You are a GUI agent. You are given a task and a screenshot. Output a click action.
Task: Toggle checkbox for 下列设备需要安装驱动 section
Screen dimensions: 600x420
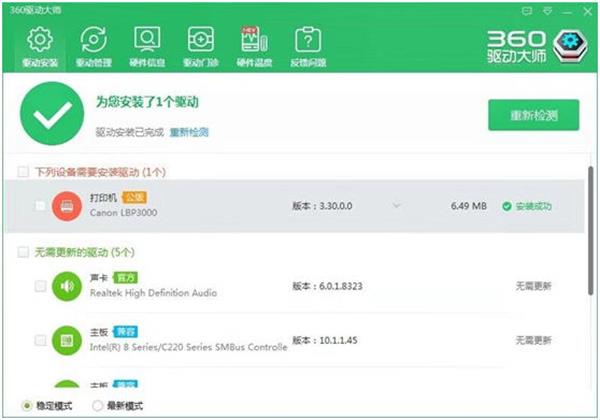[x=23, y=172]
